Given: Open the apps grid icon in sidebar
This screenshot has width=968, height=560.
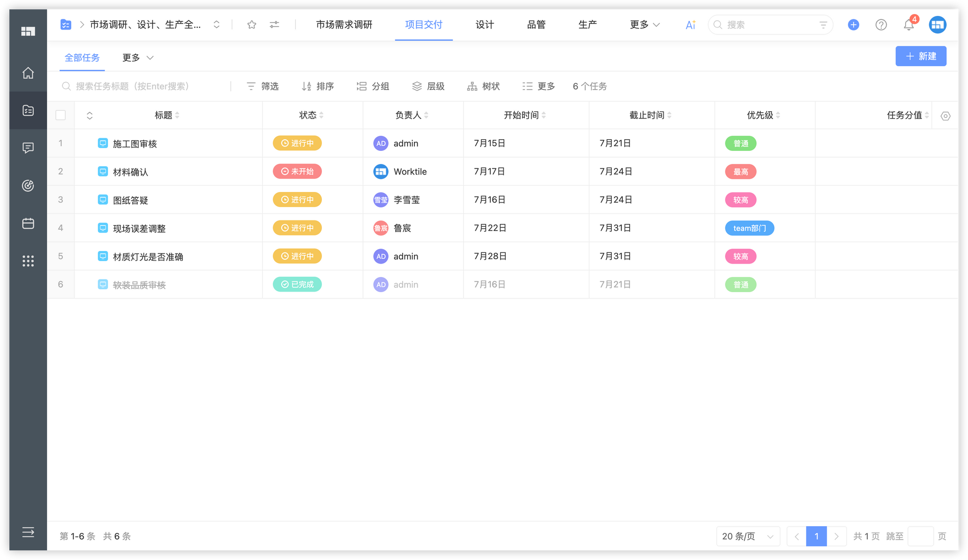Looking at the screenshot, I should [28, 261].
